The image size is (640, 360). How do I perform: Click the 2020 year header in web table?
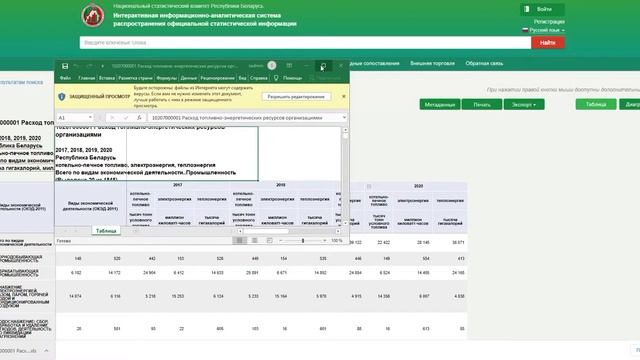[x=418, y=186]
